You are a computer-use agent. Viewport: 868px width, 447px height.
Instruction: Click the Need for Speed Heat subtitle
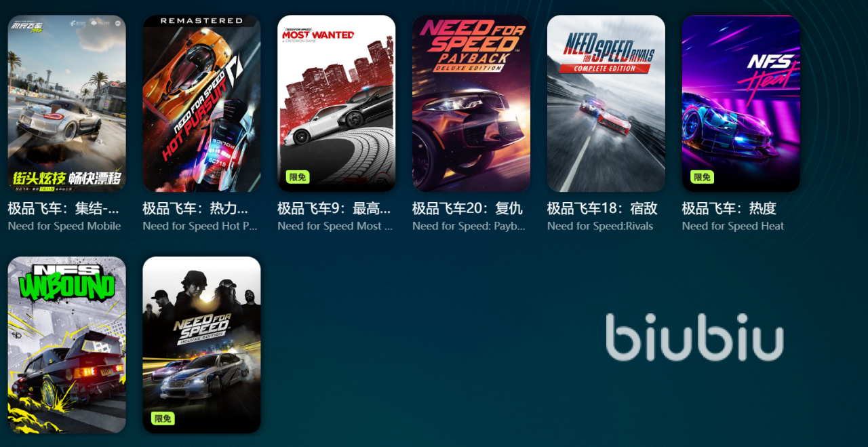coord(733,226)
